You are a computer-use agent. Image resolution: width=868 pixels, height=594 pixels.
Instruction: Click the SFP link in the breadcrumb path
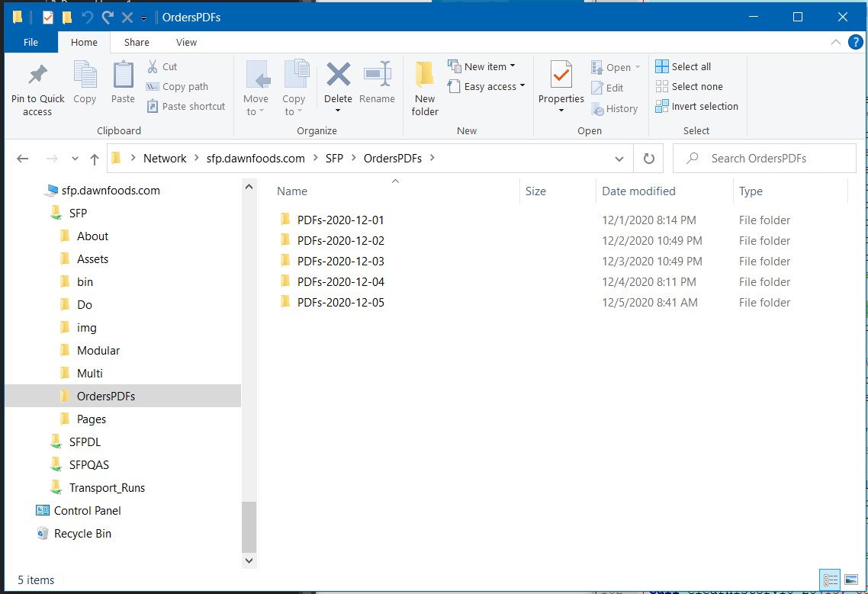[x=333, y=159]
